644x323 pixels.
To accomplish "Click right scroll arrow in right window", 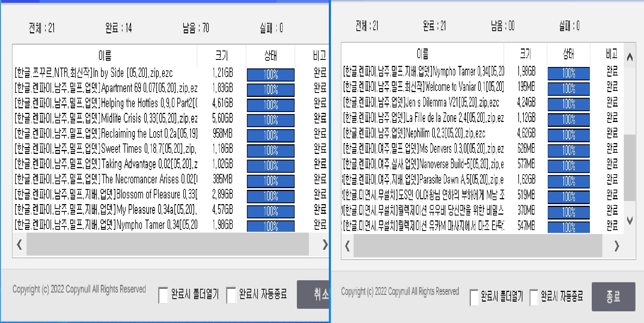I will [x=617, y=246].
